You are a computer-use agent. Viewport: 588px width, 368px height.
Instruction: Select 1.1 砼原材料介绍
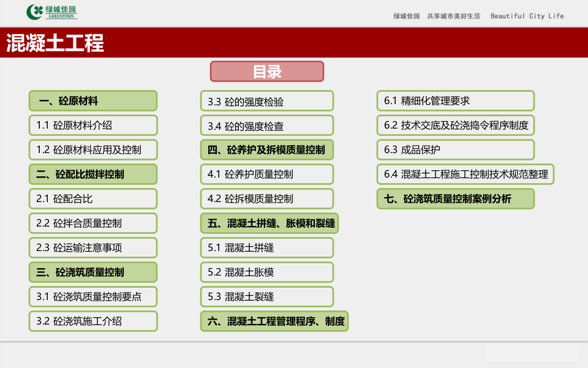[93, 125]
